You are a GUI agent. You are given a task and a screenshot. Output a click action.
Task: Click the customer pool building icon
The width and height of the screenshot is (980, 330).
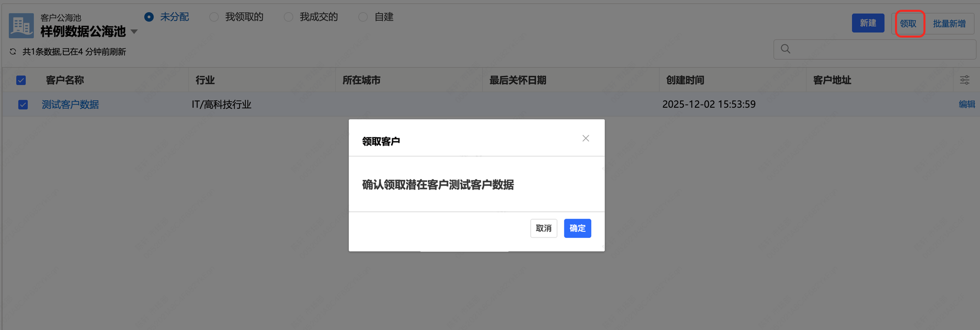click(21, 25)
